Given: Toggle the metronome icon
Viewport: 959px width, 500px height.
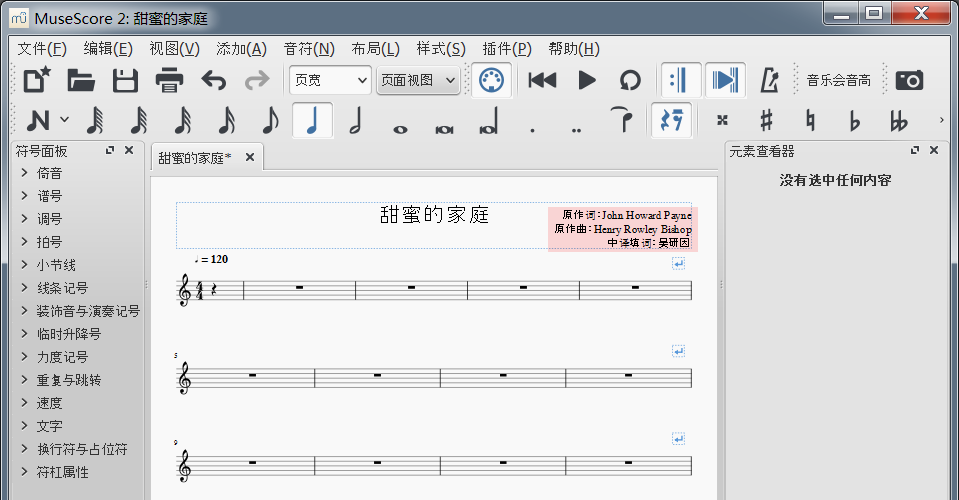Looking at the screenshot, I should point(770,81).
